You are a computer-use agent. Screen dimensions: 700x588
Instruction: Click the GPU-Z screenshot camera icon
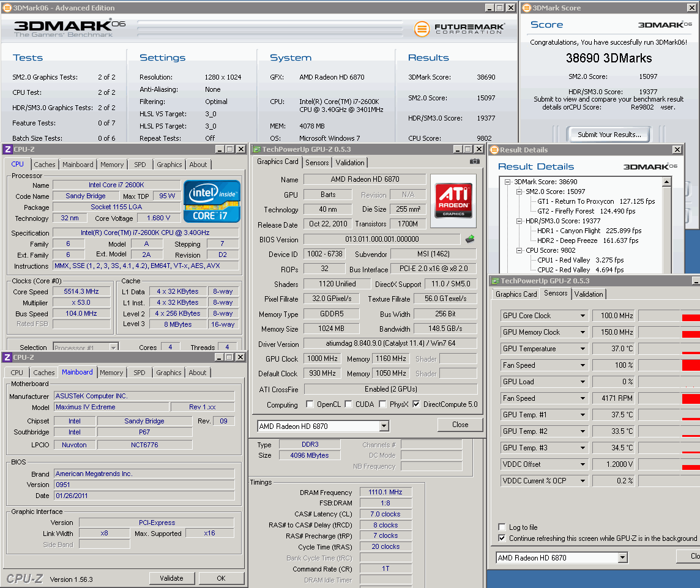tap(475, 162)
